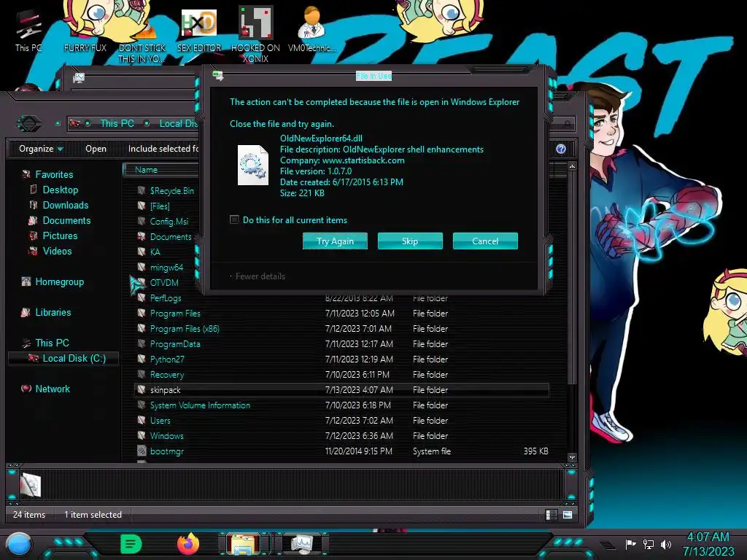This screenshot has height=560, width=747.
Task: Launch the HxD SEX EDITOR desktop icon
Action: (199, 30)
